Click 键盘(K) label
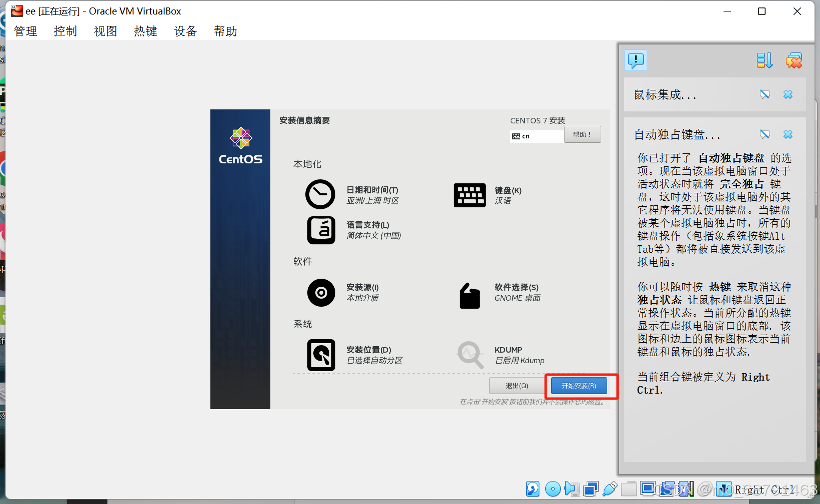Viewport: 820px width, 504px height. tap(508, 190)
